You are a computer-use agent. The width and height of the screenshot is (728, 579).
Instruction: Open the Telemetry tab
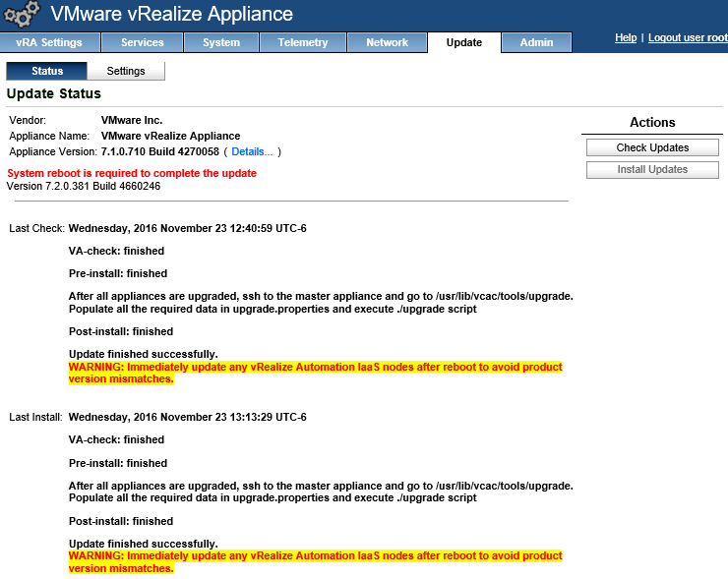coord(302,42)
